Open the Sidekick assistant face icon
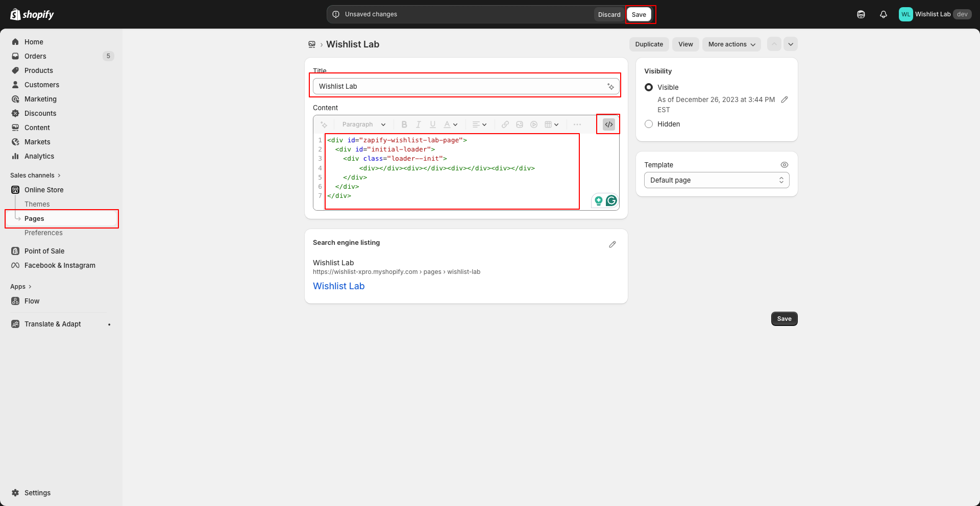 [861, 14]
